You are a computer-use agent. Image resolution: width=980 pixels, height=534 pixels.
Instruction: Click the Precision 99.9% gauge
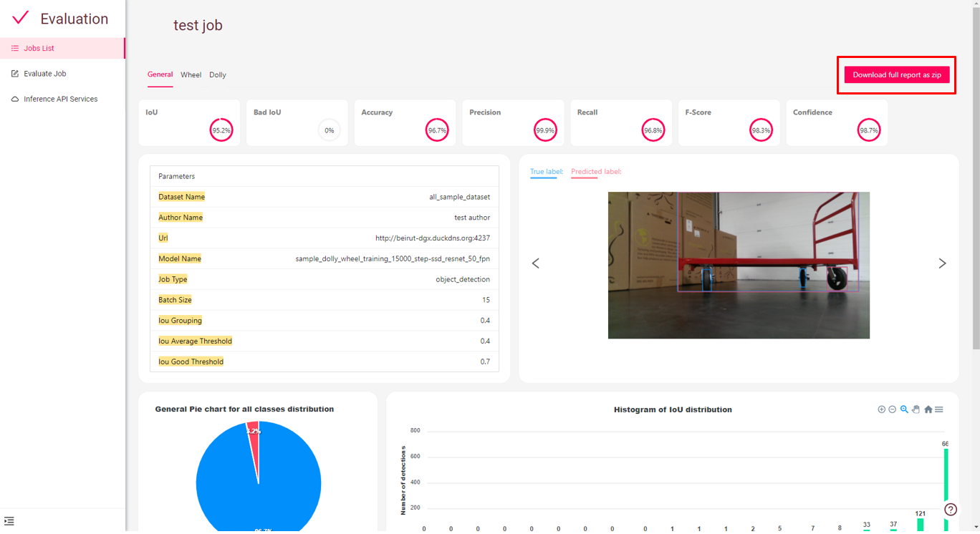545,130
